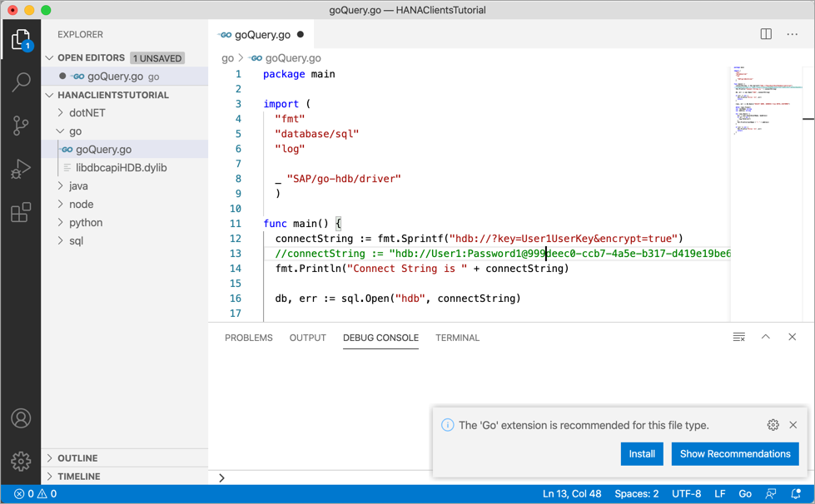The height and width of the screenshot is (504, 815).
Task: Click the info icon in the notification
Action: (448, 425)
